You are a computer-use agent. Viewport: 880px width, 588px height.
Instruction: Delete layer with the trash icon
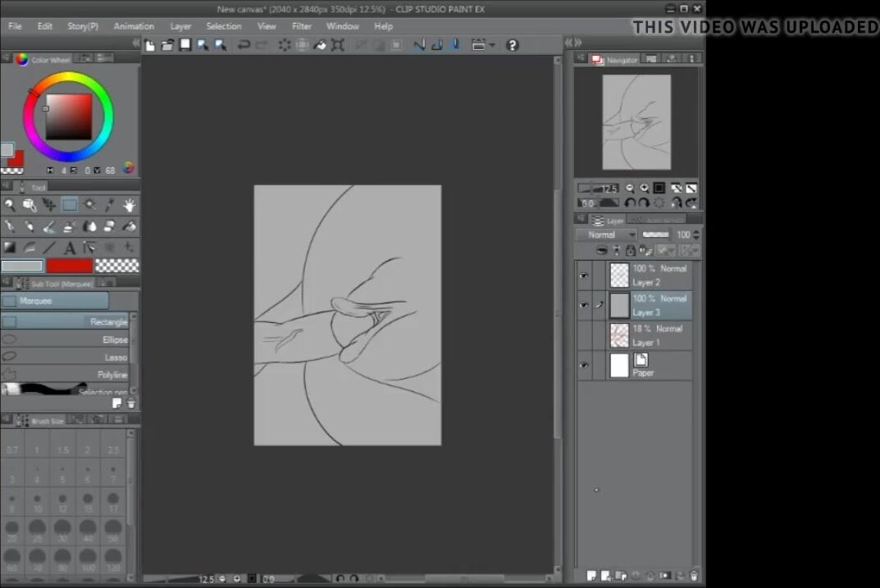point(694,576)
